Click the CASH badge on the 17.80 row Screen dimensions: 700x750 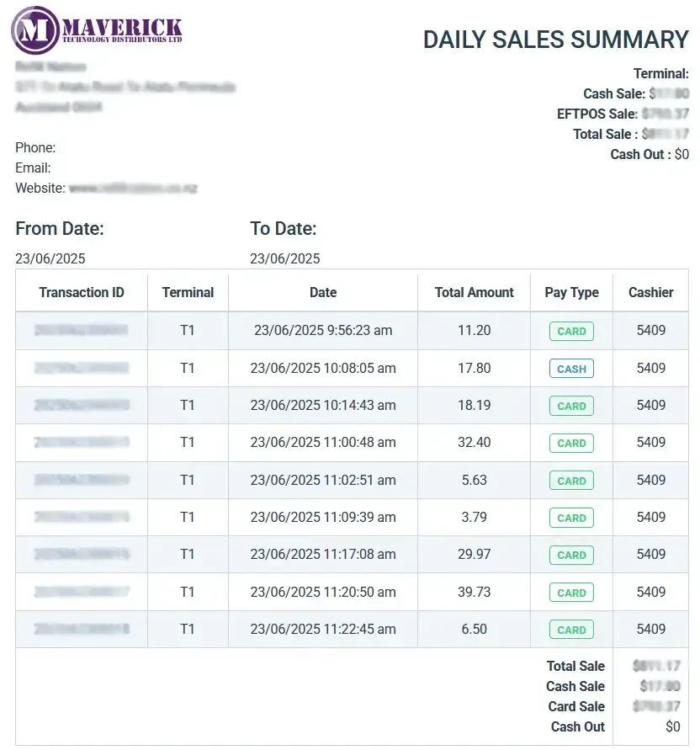click(571, 369)
